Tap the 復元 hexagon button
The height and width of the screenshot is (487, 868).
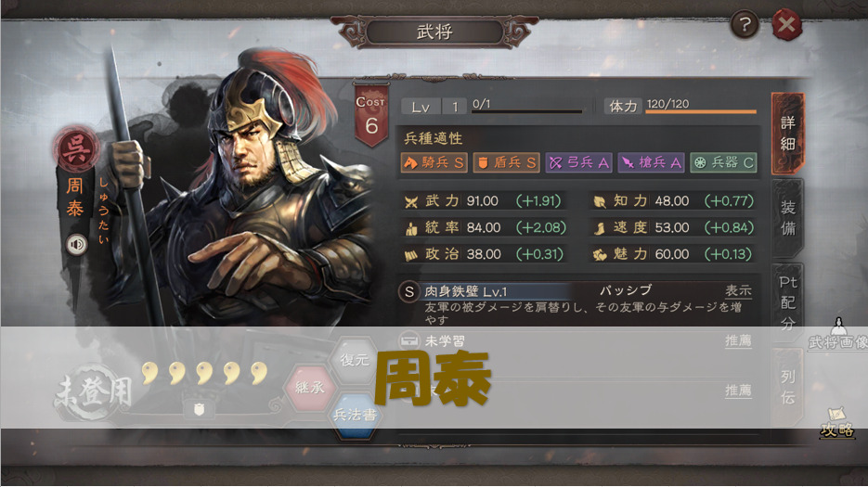(355, 360)
